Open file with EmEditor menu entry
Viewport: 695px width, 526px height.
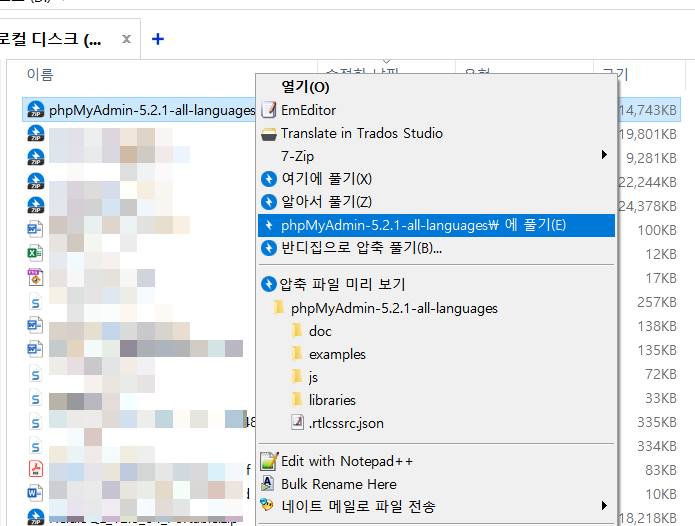[436, 110]
